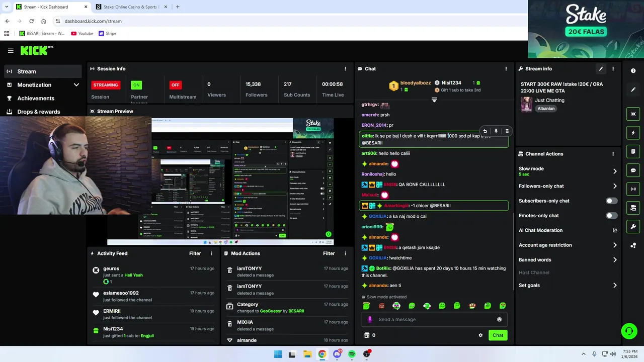Open Filter in Activity Feed
This screenshot has width=644, height=362.
coord(195,253)
